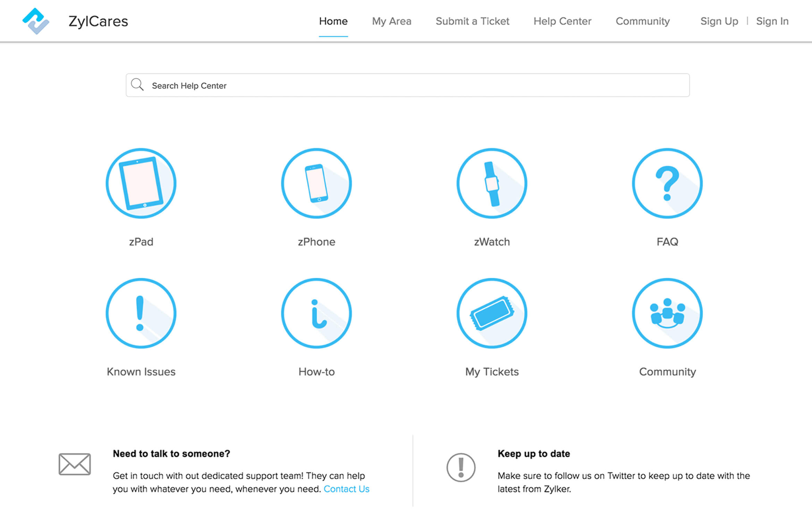Open the zWatch category icon

(x=492, y=183)
